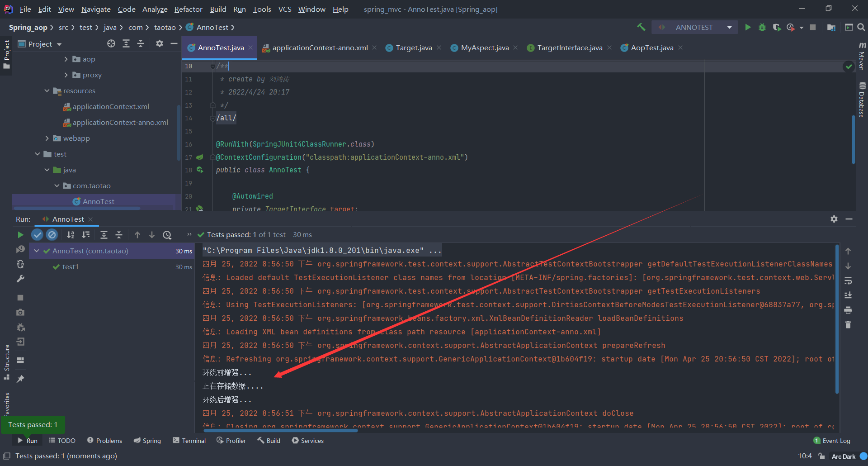This screenshot has height=466, width=868.
Task: Open wrench settings in Run sidebar
Action: 20,279
